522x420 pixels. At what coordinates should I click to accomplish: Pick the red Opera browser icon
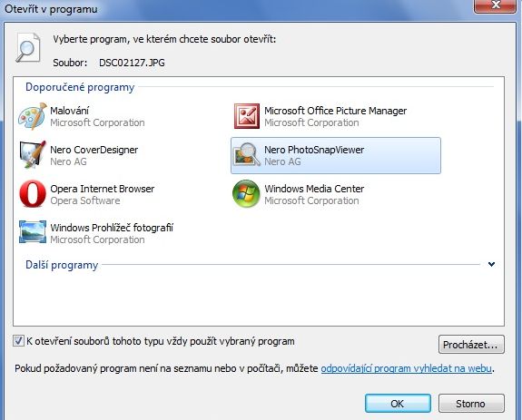[33, 194]
